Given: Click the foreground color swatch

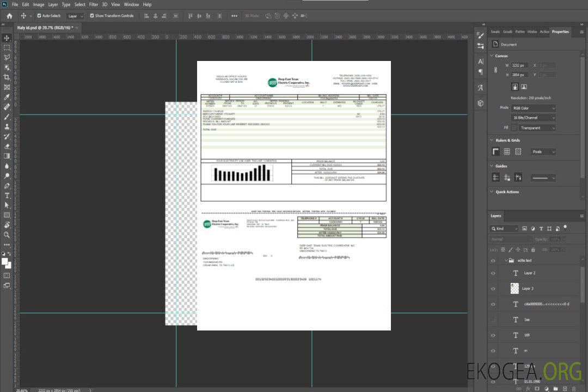Looking at the screenshot, I should pyautogui.click(x=4, y=261).
